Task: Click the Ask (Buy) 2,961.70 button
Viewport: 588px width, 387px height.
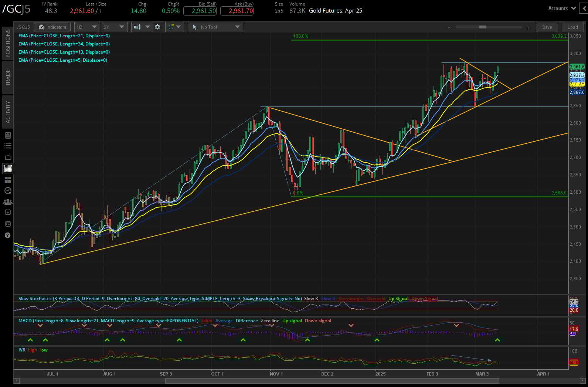Action: click(x=237, y=11)
